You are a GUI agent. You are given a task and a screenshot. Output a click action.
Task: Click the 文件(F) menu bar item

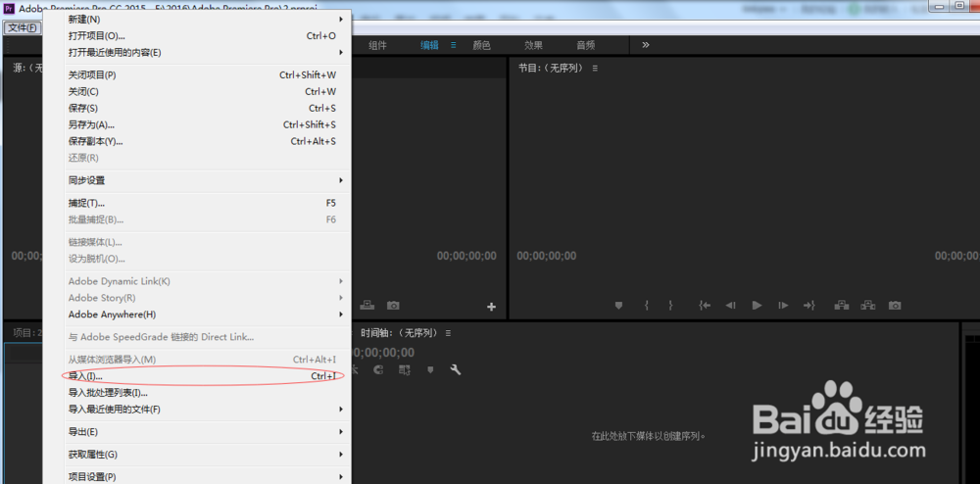point(23,27)
